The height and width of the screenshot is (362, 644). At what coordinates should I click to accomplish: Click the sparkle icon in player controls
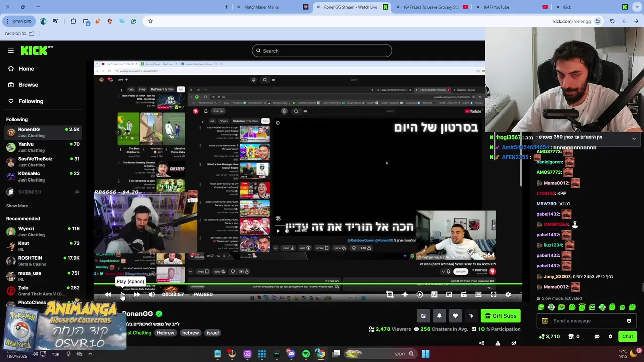[x=405, y=294]
